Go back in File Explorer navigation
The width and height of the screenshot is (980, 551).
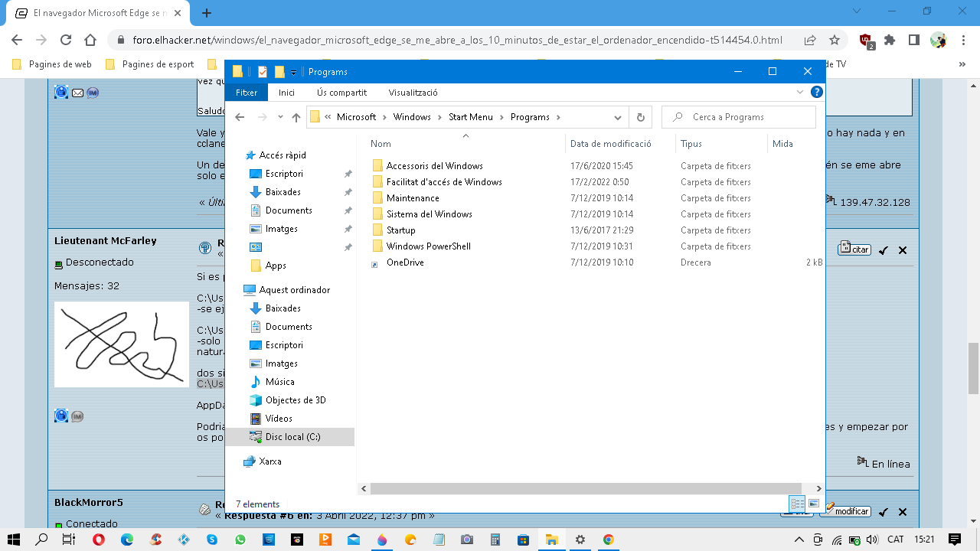coord(240,117)
